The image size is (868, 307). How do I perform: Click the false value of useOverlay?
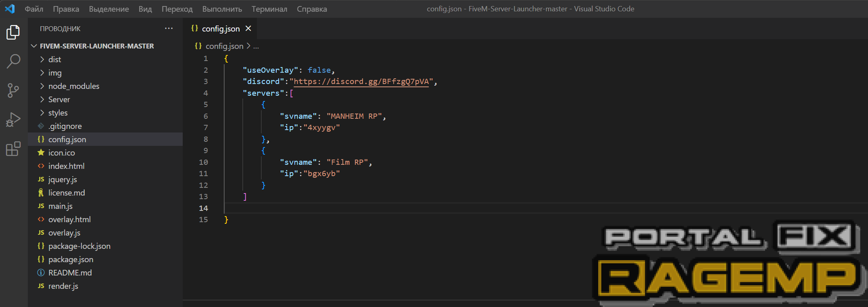click(319, 70)
